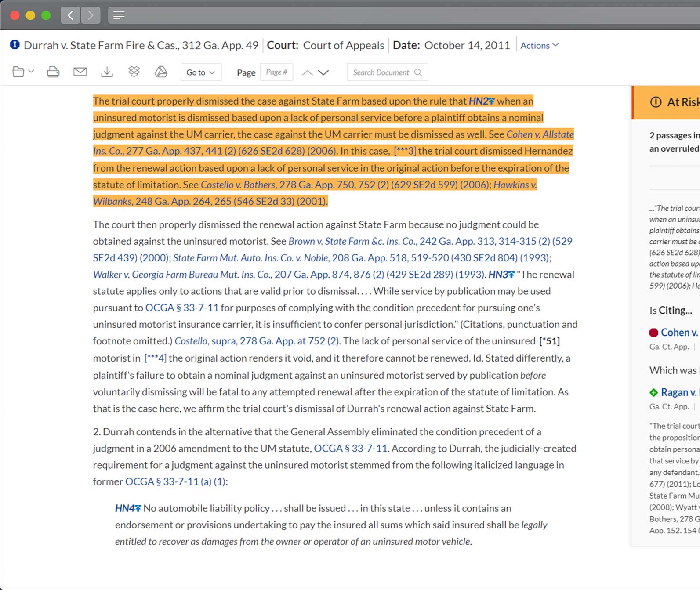Open the OCGA § 33-7-11 (a) (1) link
The image size is (700, 590).
click(x=175, y=482)
